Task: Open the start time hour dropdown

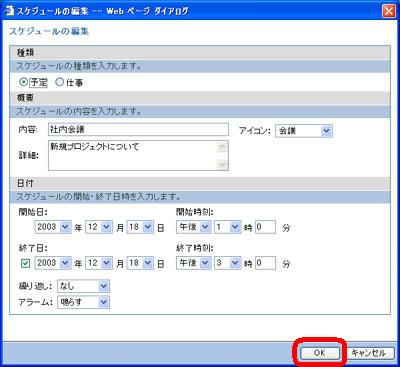Action: (227, 227)
